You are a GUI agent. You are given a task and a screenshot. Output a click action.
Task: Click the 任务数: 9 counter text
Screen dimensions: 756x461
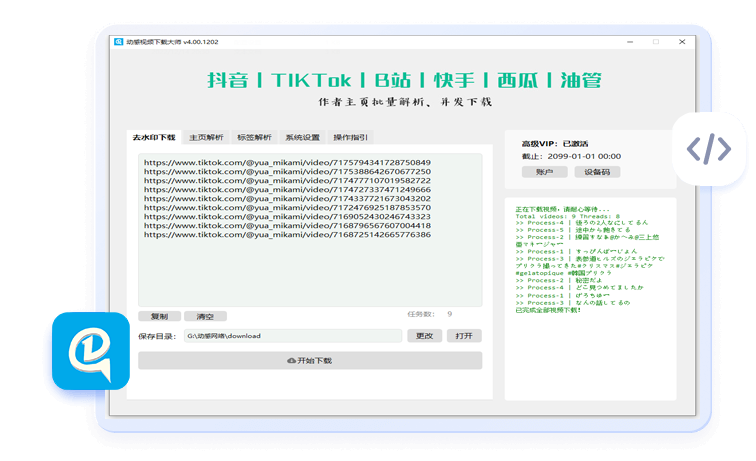point(430,314)
